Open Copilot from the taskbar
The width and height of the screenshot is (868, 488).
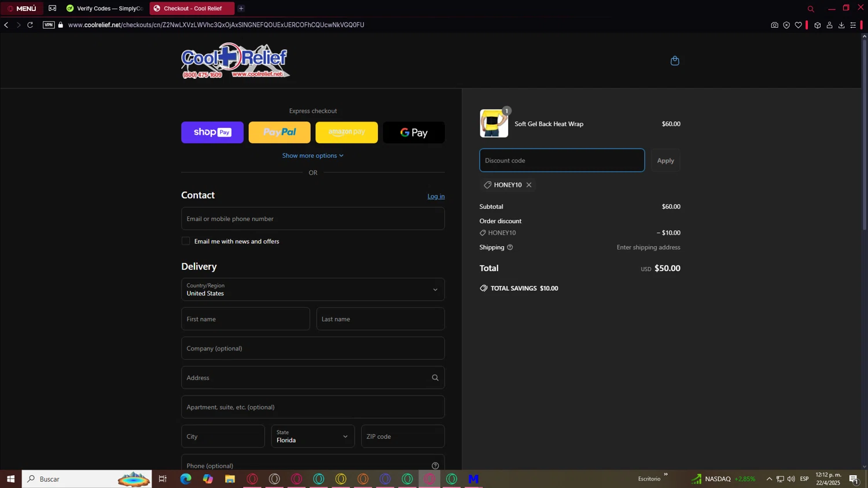tap(208, 479)
